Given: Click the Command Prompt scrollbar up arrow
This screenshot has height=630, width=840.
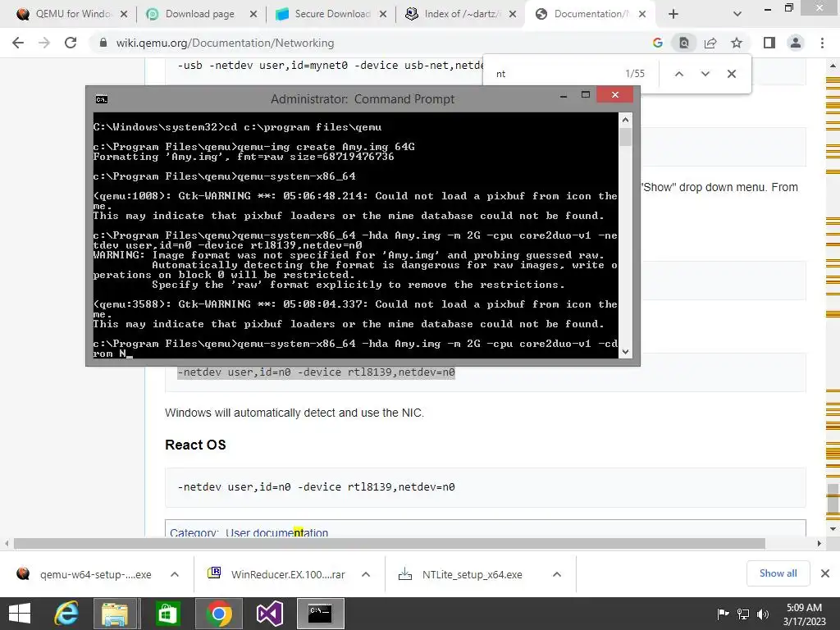Looking at the screenshot, I should 625,120.
